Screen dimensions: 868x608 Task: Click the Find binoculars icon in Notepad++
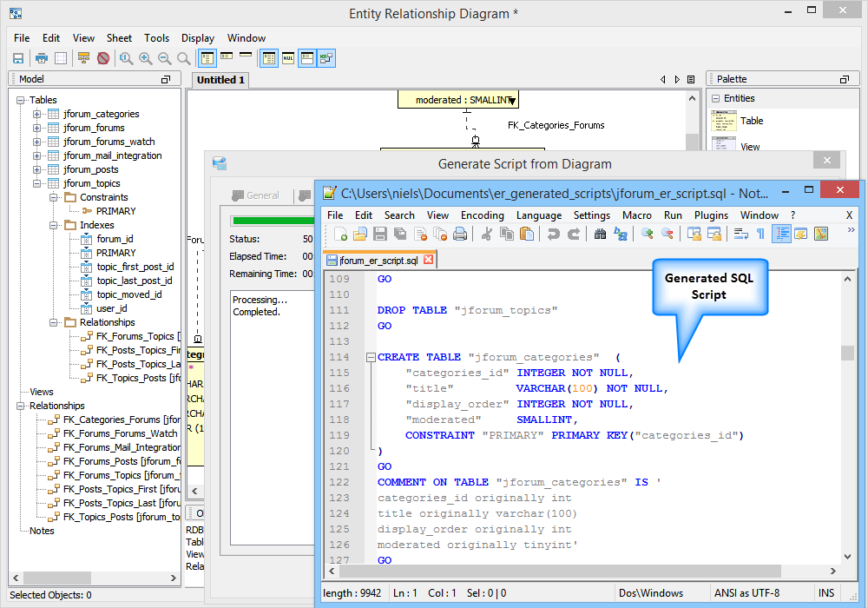point(600,234)
